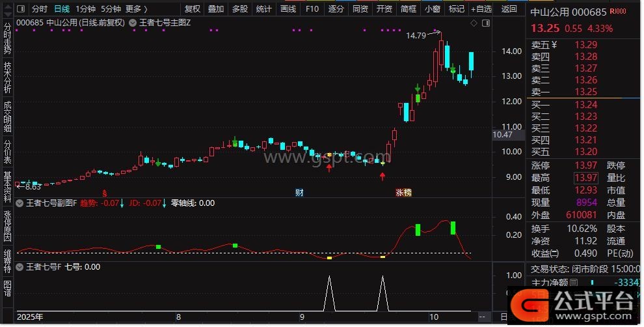
Task: Select the 1分钟 period tab
Action: 85,9
